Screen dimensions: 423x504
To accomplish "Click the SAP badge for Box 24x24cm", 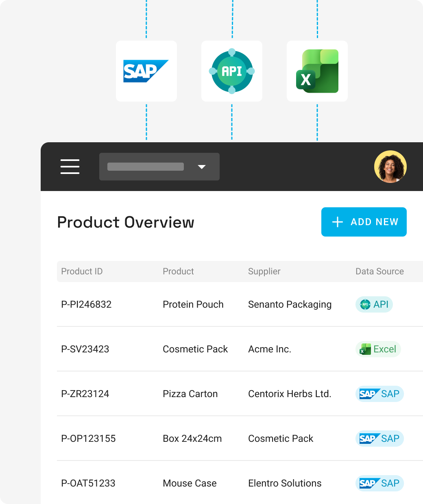I will click(379, 439).
